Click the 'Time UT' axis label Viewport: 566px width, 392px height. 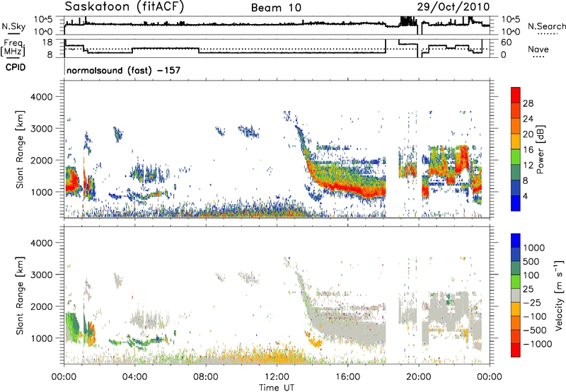[277, 388]
